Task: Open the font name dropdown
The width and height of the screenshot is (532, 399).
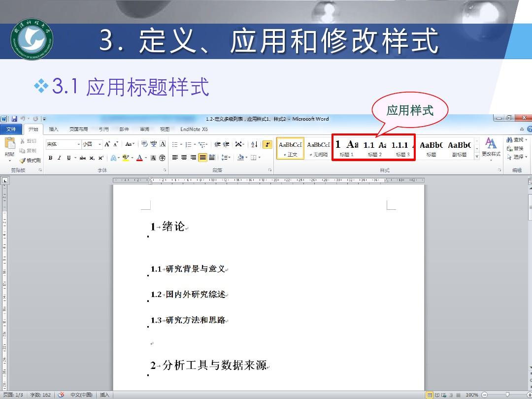Action: coord(77,144)
